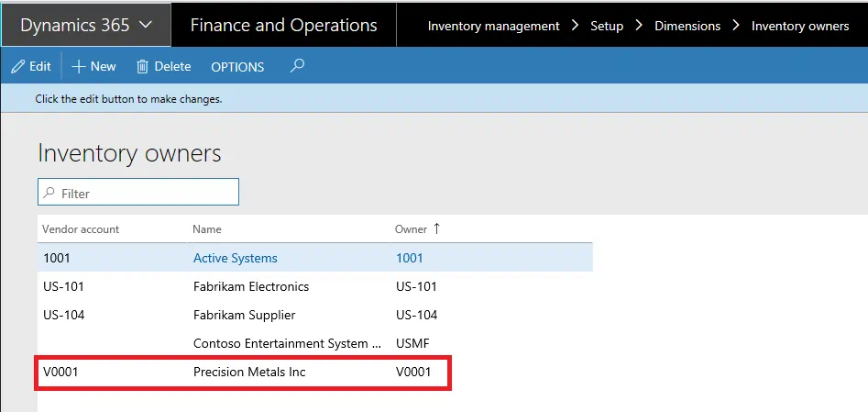Select the Fabrikam Supplier name cell
868x412 pixels.
pyautogui.click(x=244, y=315)
